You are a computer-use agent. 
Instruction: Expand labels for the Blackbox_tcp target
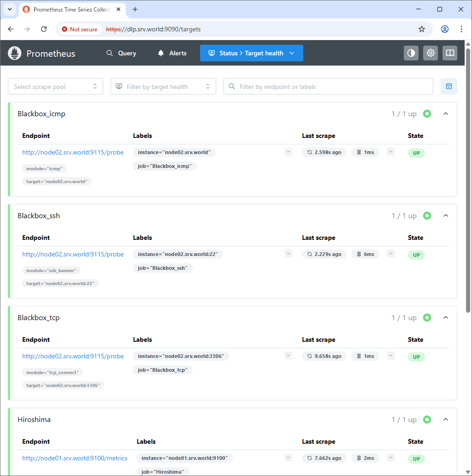289,356
